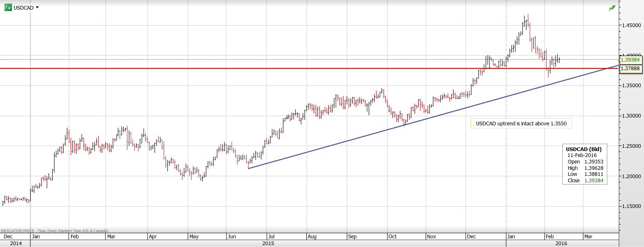
Task: Click the red horizontal support line
Action: pyautogui.click(x=275, y=68)
